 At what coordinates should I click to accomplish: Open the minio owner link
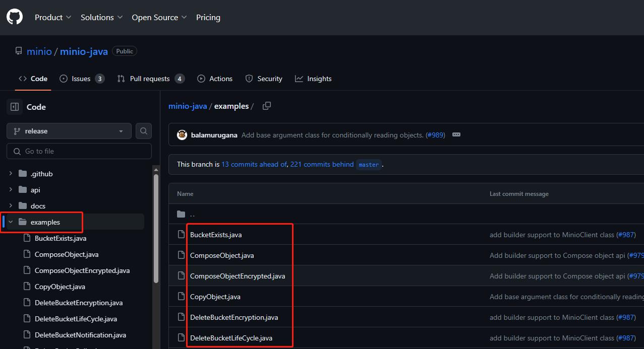[x=39, y=51]
